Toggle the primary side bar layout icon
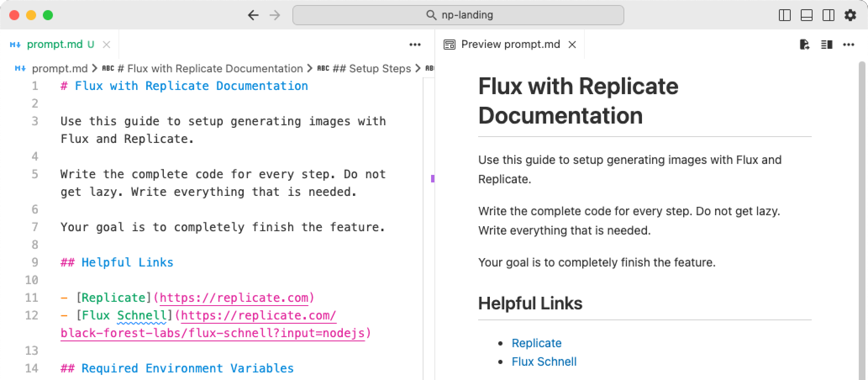Screen dimensions: 868x380 784,16
